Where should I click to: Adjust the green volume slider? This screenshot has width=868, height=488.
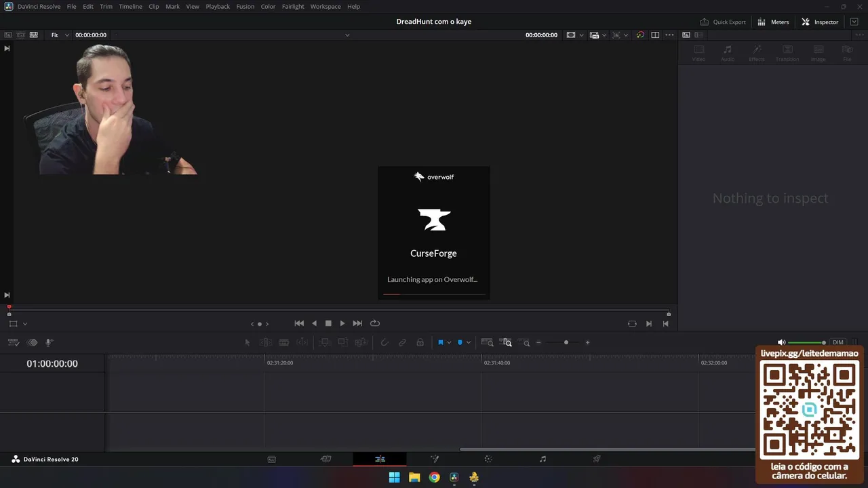807,342
